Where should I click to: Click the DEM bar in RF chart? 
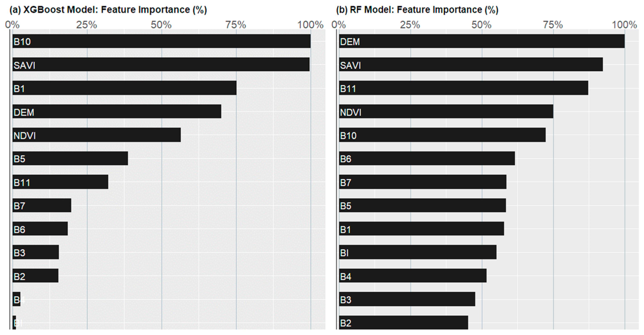tap(482, 41)
